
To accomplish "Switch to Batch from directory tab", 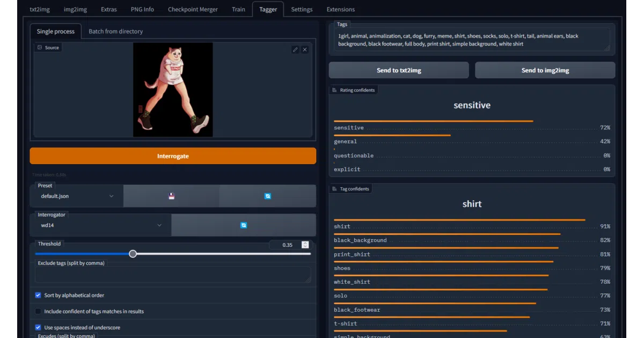I will (x=116, y=31).
